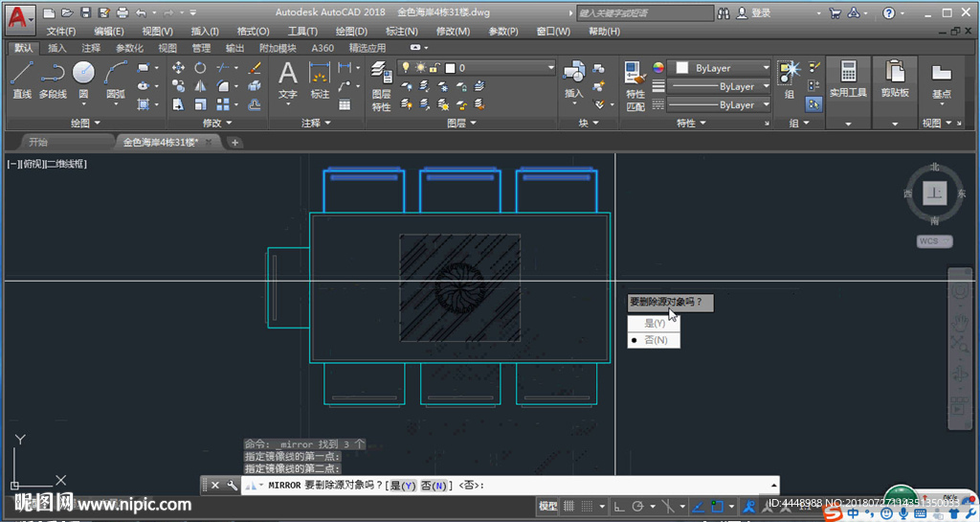Screen dimensions: 980x522
Task: Select the Polyline (多段线) tool
Action: point(53,80)
